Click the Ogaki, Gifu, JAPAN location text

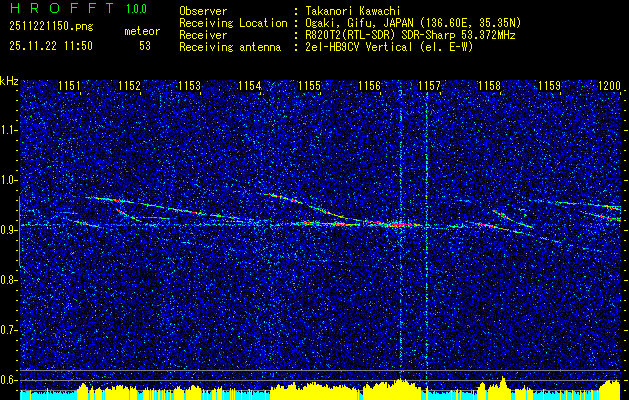point(413,23)
